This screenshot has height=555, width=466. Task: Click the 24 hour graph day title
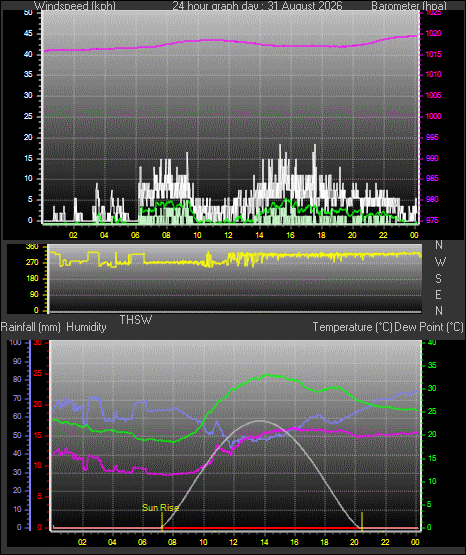coord(257,6)
